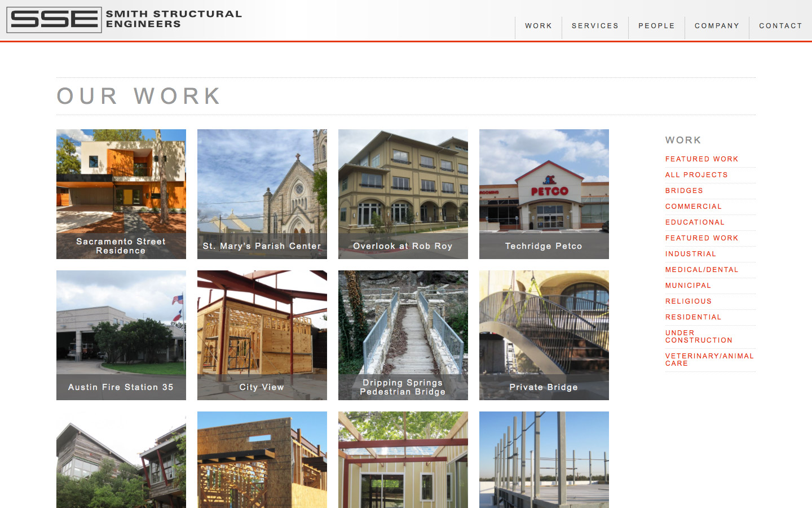The height and width of the screenshot is (508, 812).
Task: Open the steel columns rooftop thumbnail in third row
Action: point(544,459)
